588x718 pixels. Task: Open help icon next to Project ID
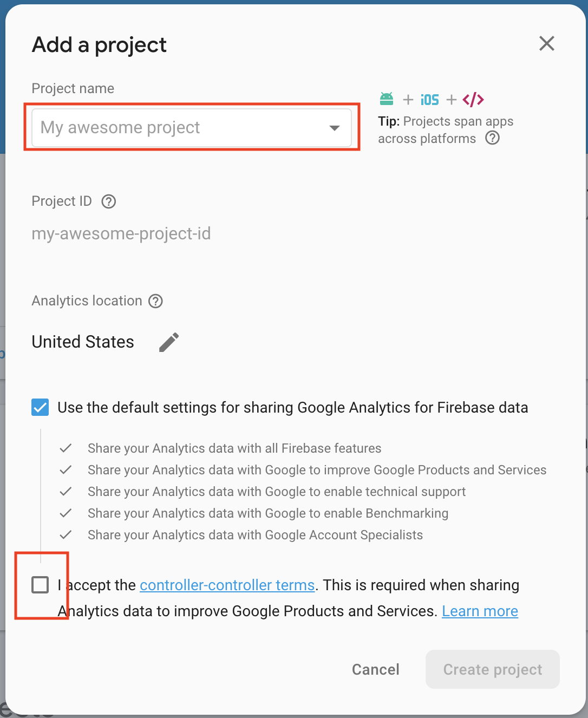(x=109, y=201)
